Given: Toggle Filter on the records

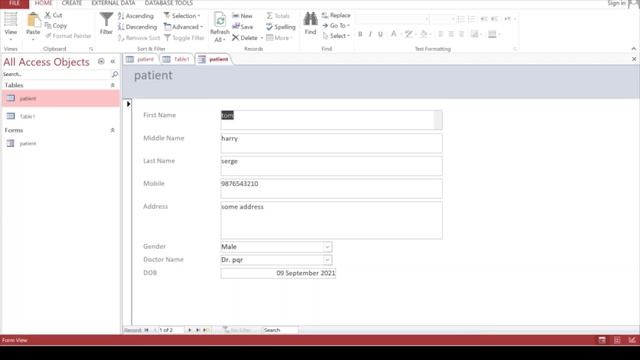Looking at the screenshot, I should tap(184, 38).
